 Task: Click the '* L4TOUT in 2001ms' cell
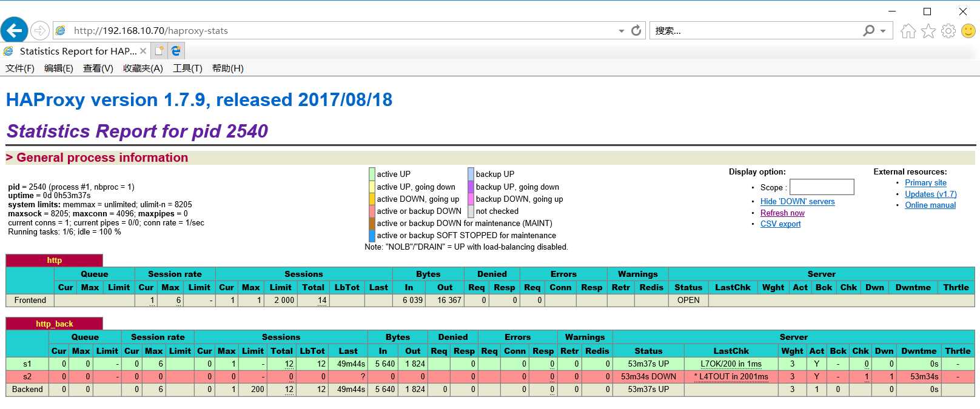pos(731,376)
